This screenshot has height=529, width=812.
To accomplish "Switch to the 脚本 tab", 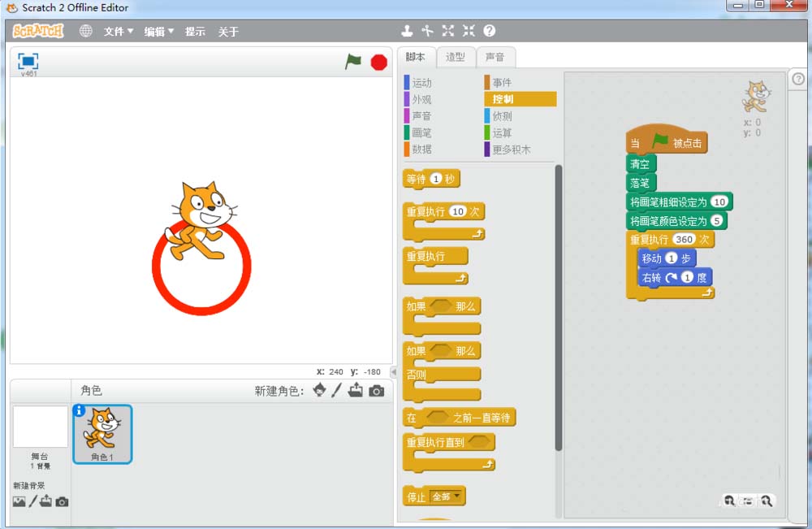I will 415,57.
